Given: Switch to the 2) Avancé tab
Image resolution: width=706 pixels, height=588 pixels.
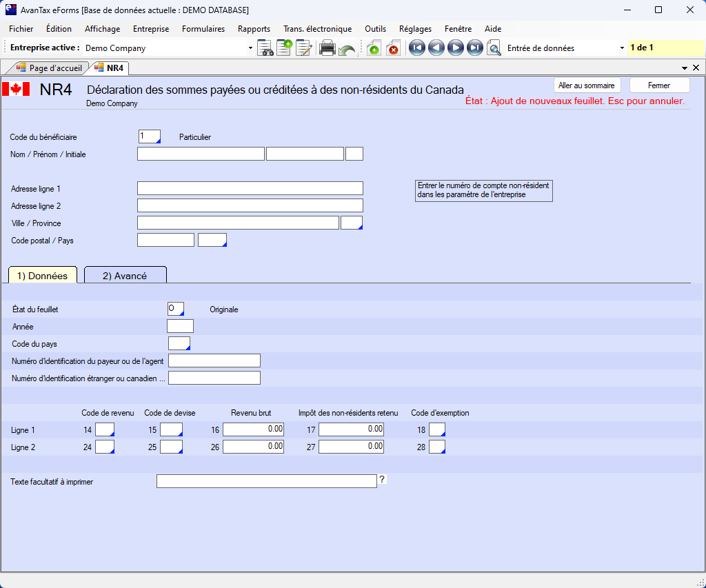Looking at the screenshot, I should (125, 276).
